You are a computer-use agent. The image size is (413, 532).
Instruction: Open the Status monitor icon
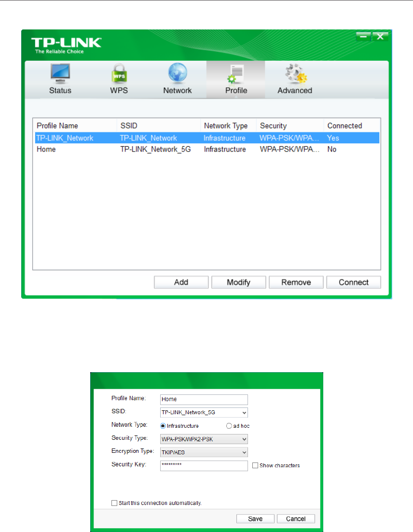[x=60, y=73]
